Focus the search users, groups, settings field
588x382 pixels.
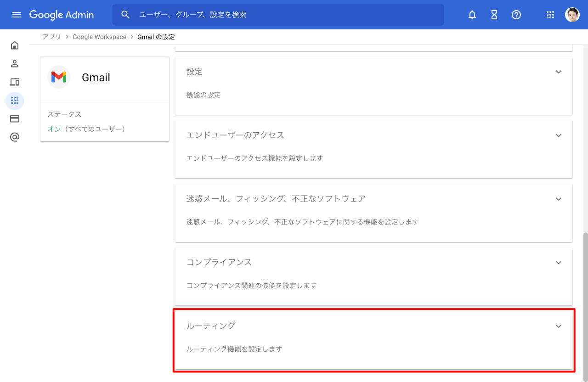[x=278, y=15]
